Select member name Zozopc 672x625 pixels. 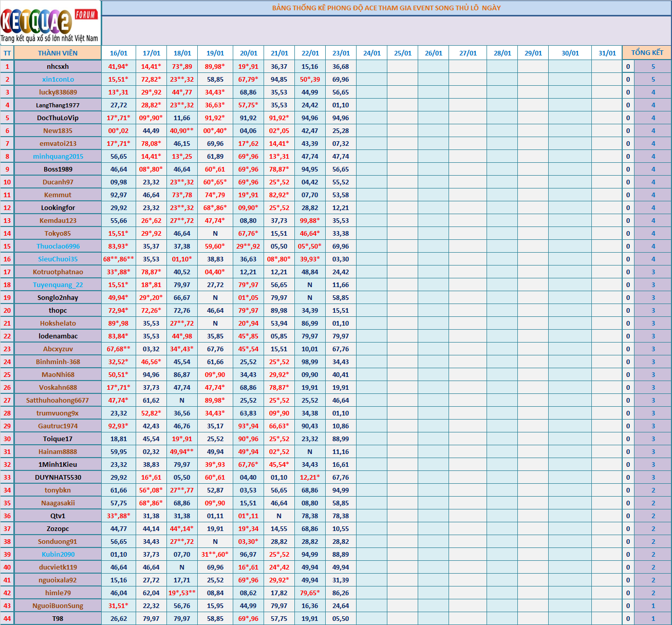[x=58, y=528]
